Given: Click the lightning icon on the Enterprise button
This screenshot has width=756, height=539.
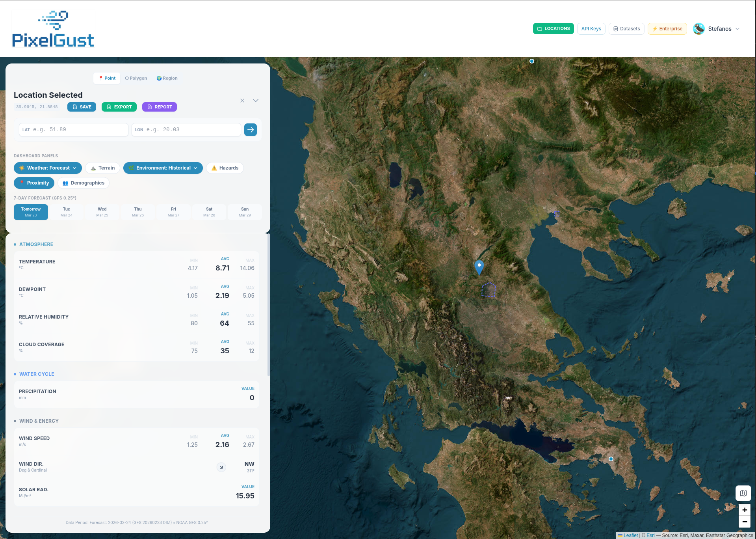Looking at the screenshot, I should tap(655, 28).
